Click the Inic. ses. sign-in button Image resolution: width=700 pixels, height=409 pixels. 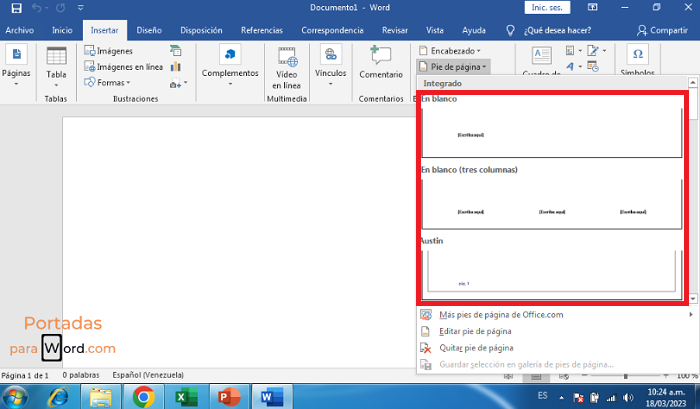(547, 8)
